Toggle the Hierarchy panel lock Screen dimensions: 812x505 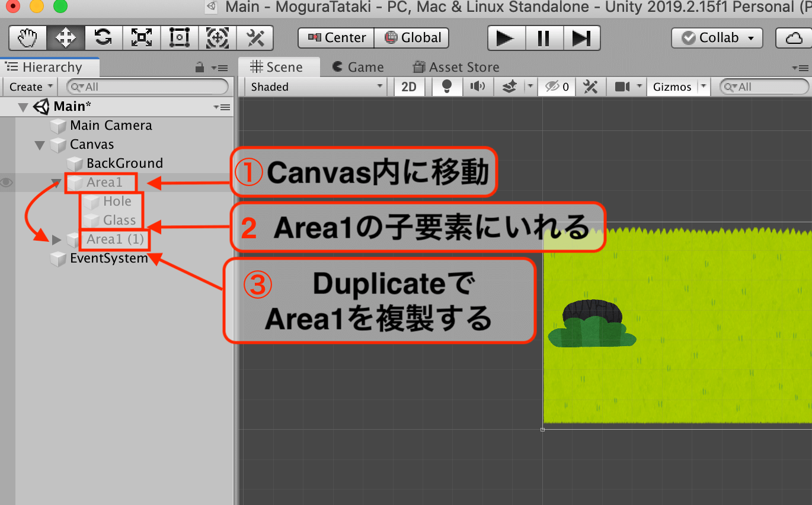[x=200, y=68]
